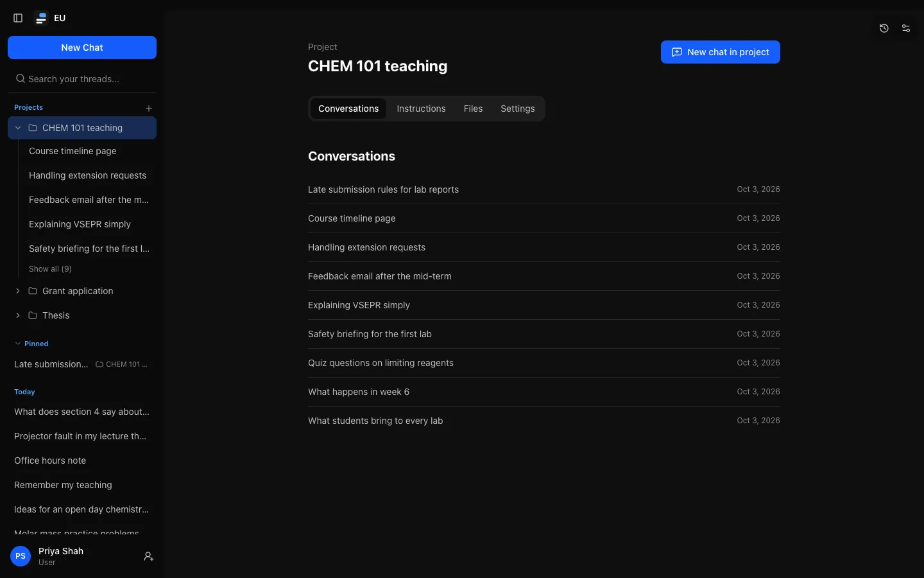Collapse the Pinned section
The image size is (924, 578).
point(18,344)
